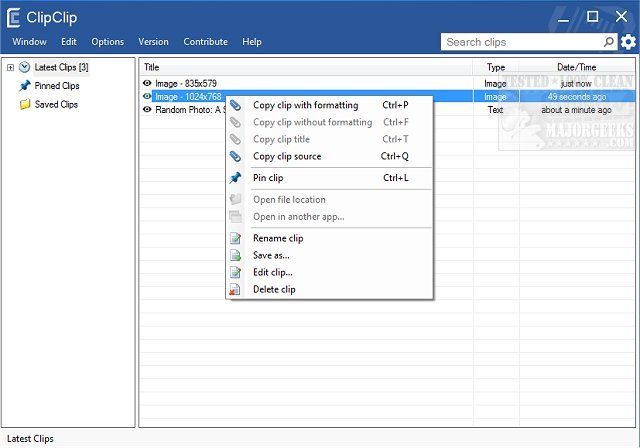The image size is (640, 448).
Task: Click paperclip icon for Copy clip without formatting
Action: [235, 122]
